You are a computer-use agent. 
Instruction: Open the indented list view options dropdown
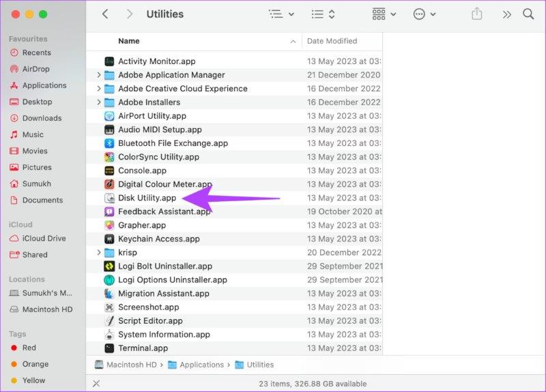tap(282, 14)
